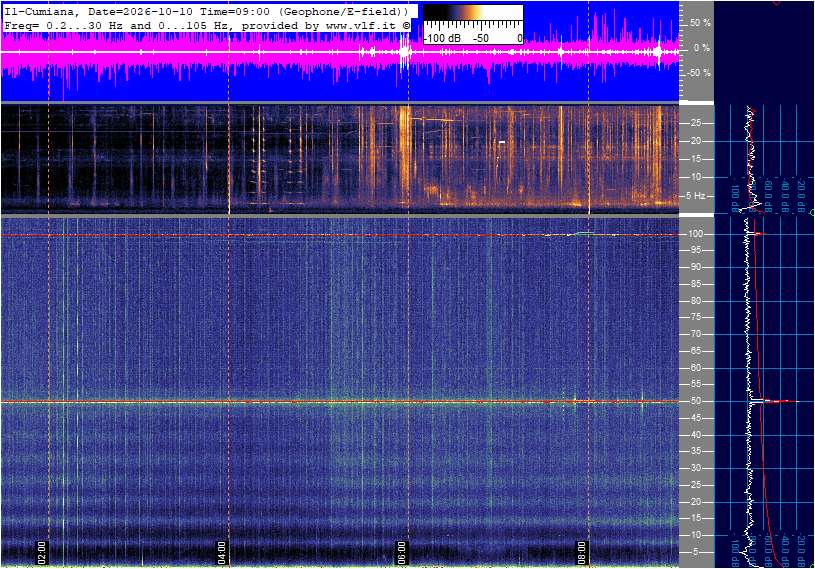
Task: Click the 25 label on geophone axis
Action: pyautogui.click(x=695, y=123)
